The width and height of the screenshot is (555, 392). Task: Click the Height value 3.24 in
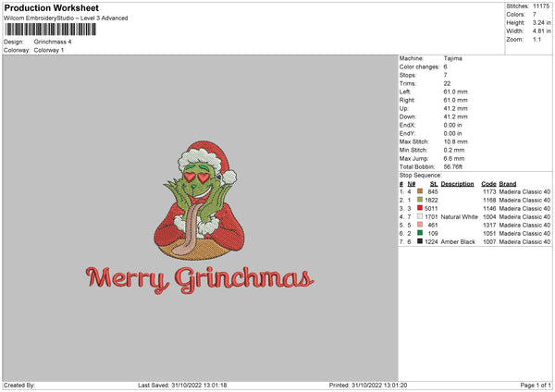pyautogui.click(x=541, y=22)
